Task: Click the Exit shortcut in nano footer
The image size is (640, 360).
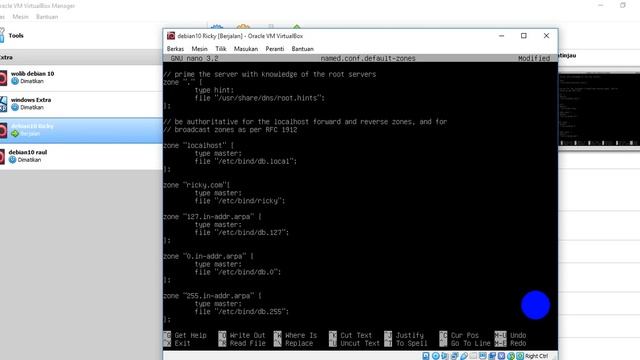Action: tap(177, 344)
